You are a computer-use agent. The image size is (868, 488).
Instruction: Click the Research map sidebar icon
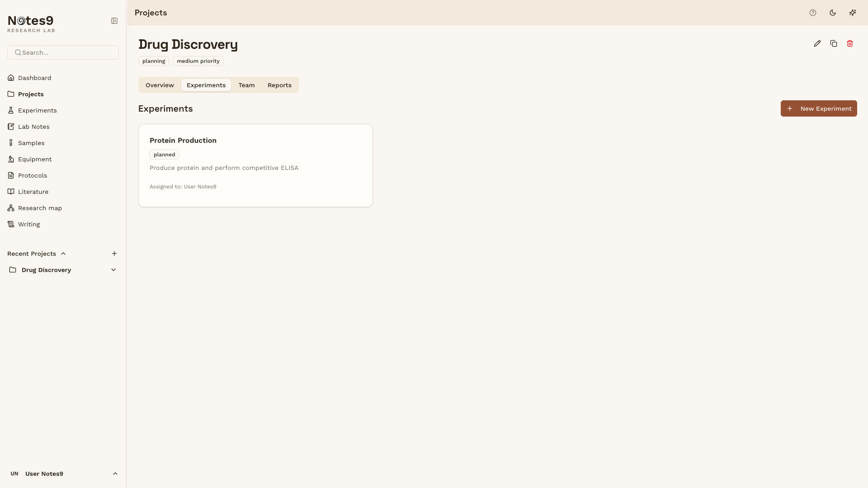[x=11, y=208]
